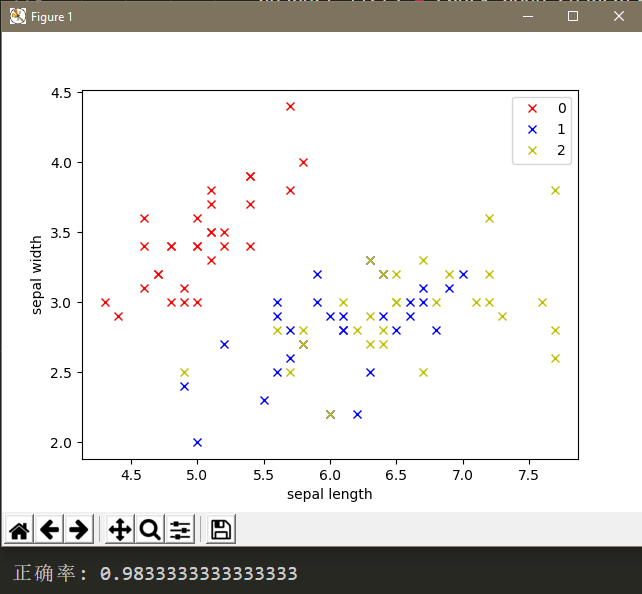The image size is (642, 594).
Task: Click the 3.5 tick label on y-axis
Action: 61,233
